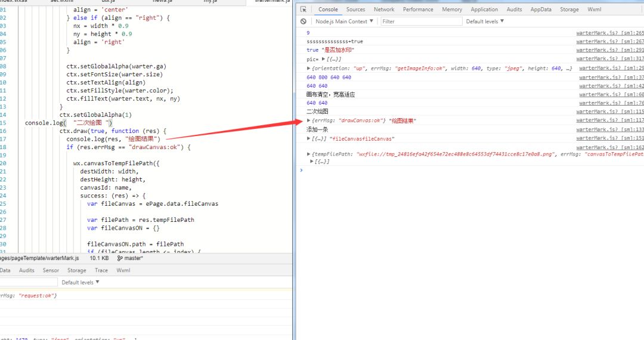Open the Performance tab

[x=418, y=9]
